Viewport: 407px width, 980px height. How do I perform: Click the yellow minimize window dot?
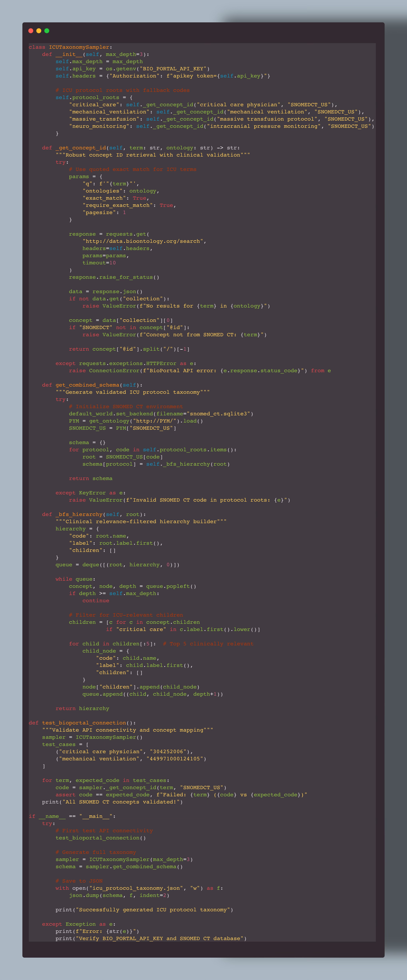pyautogui.click(x=39, y=31)
